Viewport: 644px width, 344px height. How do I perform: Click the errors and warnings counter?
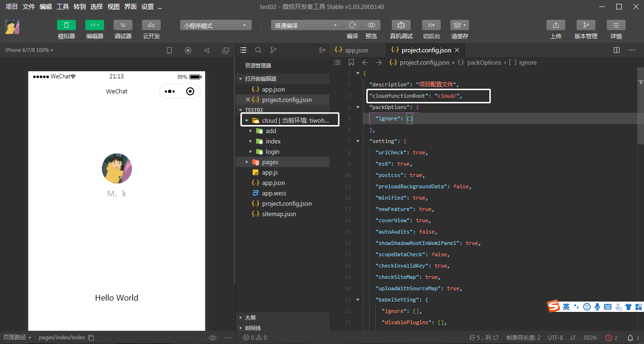pyautogui.click(x=255, y=337)
